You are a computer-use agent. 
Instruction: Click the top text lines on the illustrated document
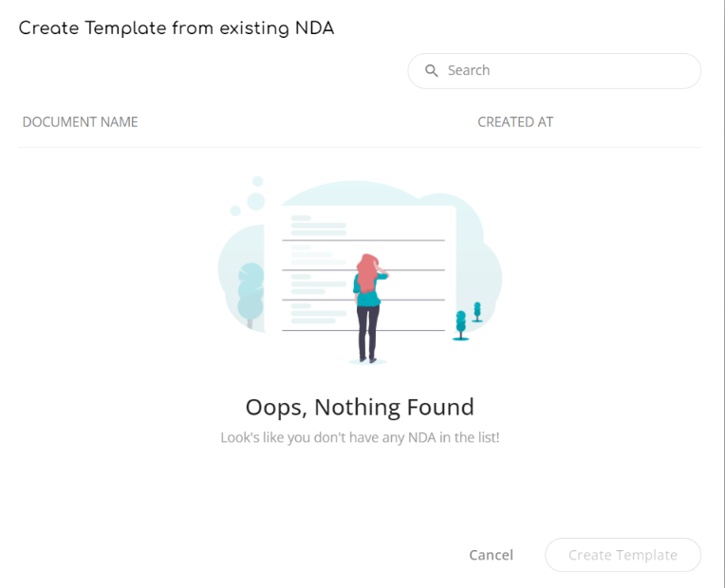[x=318, y=226]
